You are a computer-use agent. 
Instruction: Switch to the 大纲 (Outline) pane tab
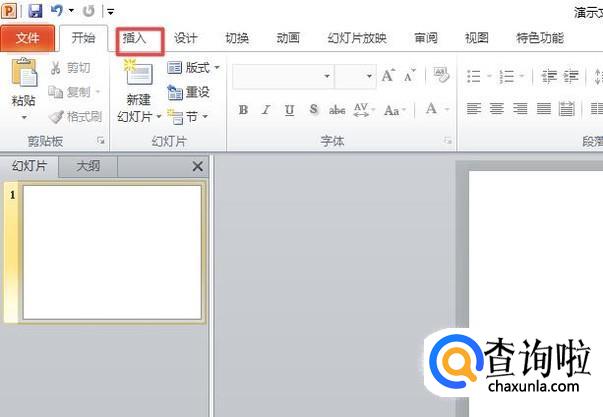pos(88,166)
